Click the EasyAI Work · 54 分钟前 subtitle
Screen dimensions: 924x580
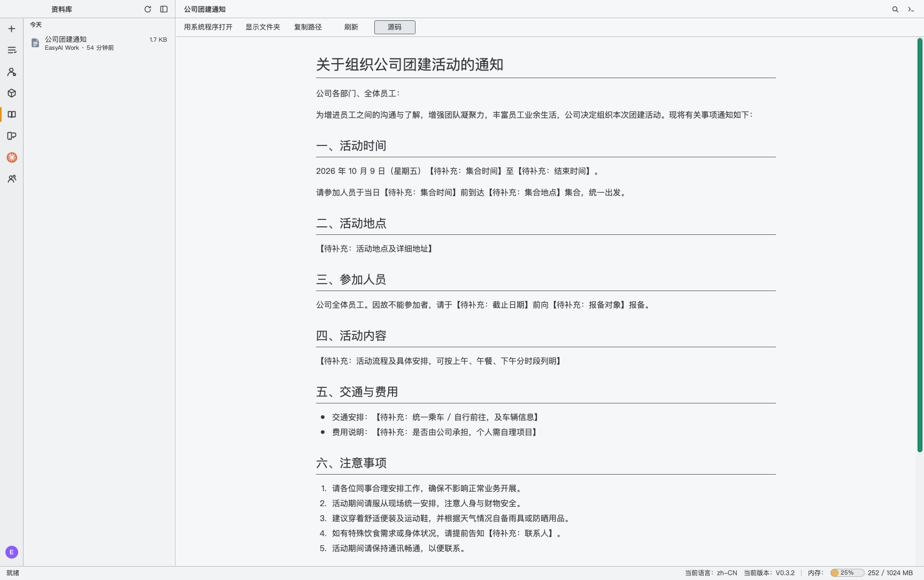(79, 48)
